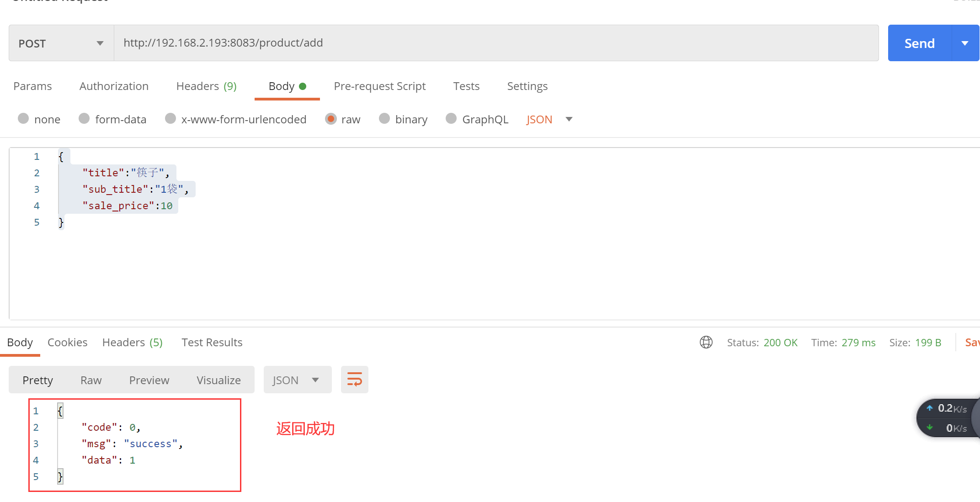980x502 pixels.
Task: Open the Test Results response tab
Action: [212, 342]
